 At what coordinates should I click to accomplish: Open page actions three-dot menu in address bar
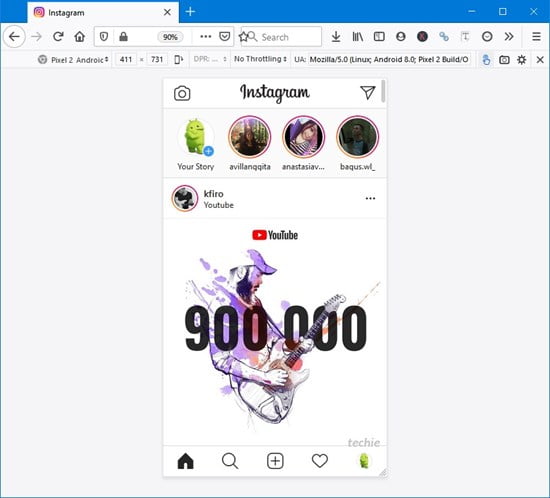tap(206, 36)
